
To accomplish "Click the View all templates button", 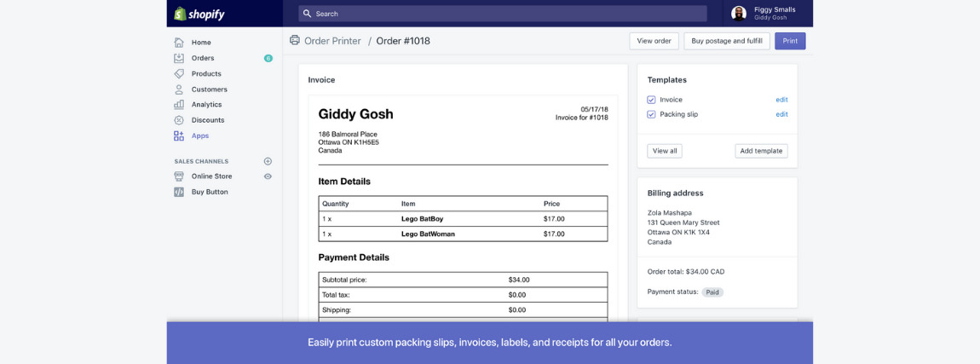I will pyautogui.click(x=665, y=151).
